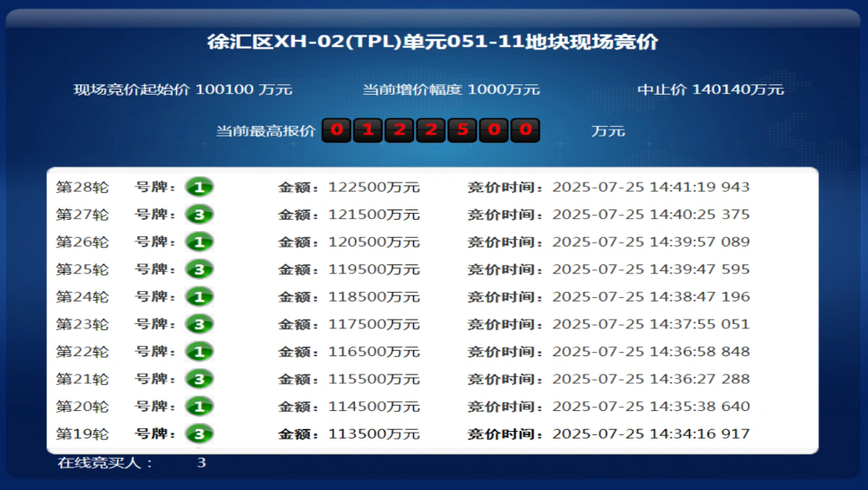Click the 万元 unit beside price counter

click(x=608, y=131)
